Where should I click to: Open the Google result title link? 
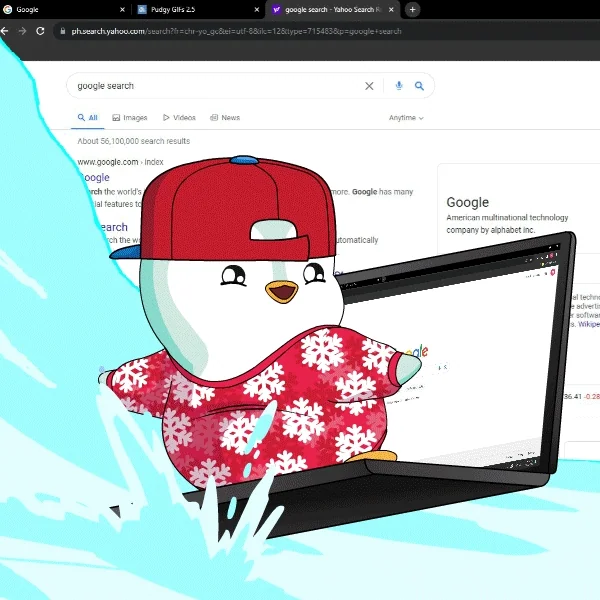pyautogui.click(x=94, y=178)
